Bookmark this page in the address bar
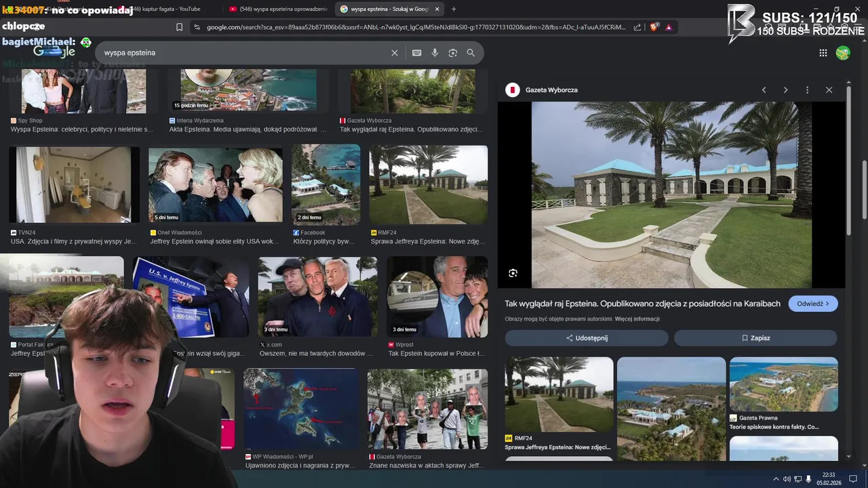 coord(179,27)
